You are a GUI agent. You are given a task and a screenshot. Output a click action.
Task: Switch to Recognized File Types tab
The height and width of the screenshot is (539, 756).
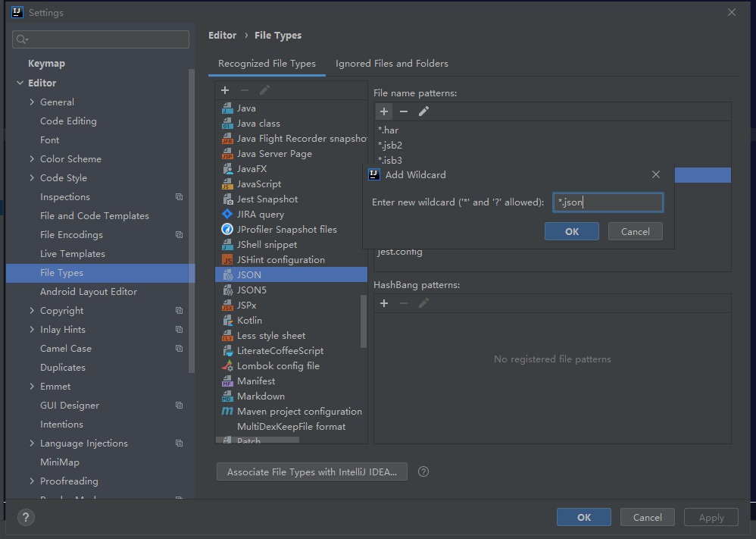pos(267,64)
